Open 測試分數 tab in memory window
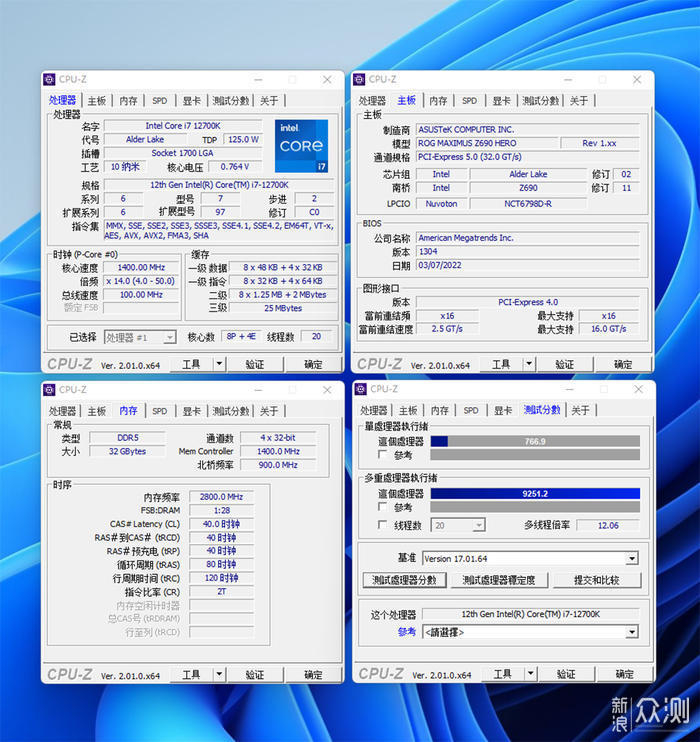700x742 pixels. 230,411
